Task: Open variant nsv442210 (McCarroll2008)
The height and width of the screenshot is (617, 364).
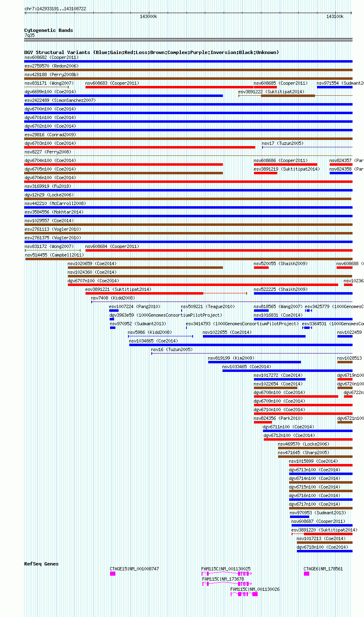Action: pyautogui.click(x=188, y=207)
